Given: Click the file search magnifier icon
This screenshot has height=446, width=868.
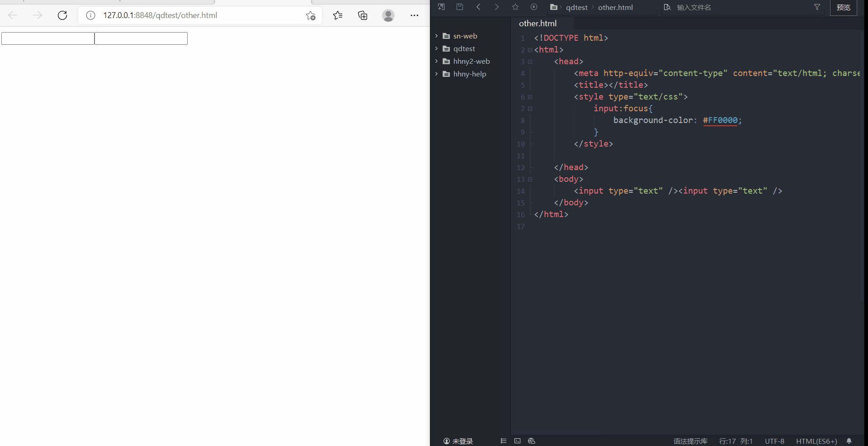Looking at the screenshot, I should pos(667,7).
